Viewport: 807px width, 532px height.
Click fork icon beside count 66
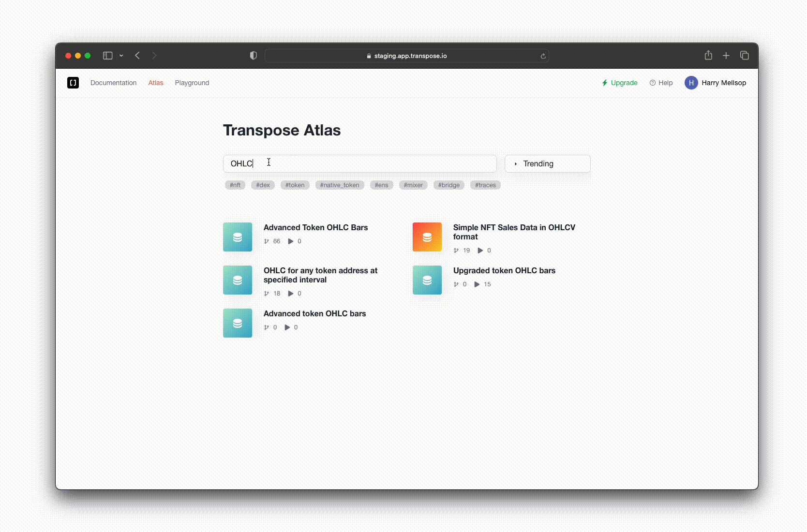click(x=267, y=241)
